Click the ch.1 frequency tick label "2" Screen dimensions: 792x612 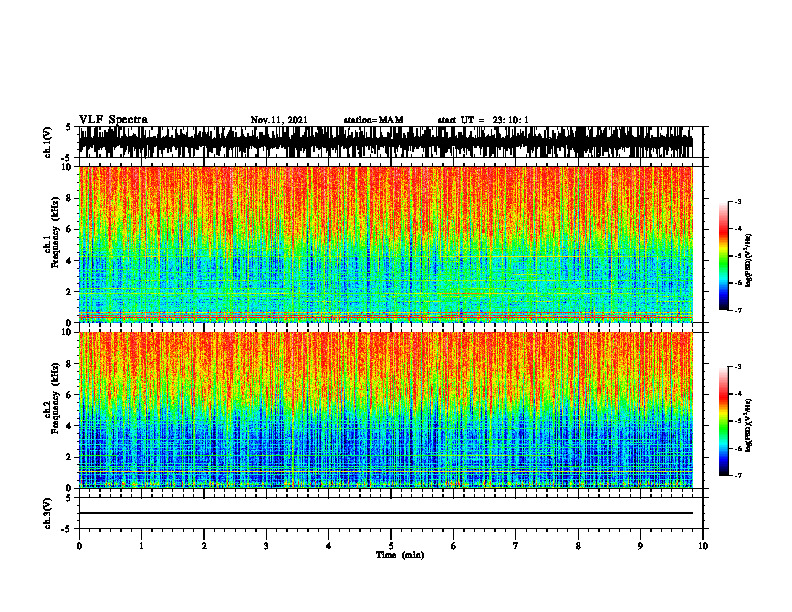pyautogui.click(x=69, y=291)
